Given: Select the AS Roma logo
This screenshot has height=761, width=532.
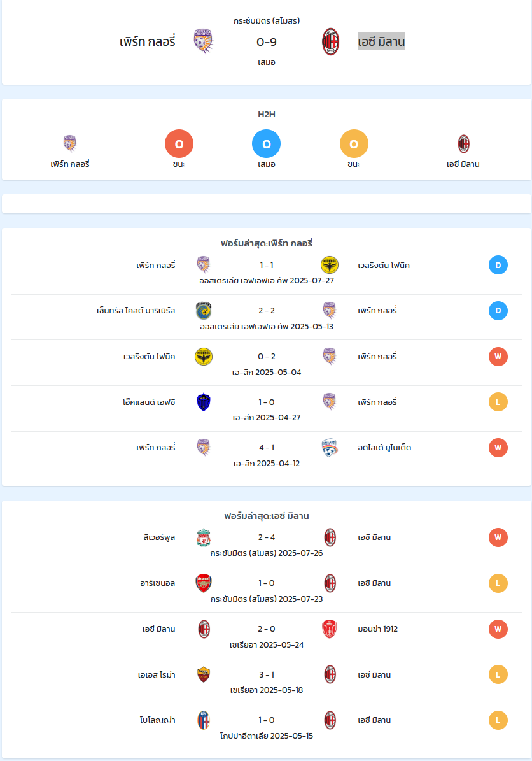Looking at the screenshot, I should pos(204,674).
